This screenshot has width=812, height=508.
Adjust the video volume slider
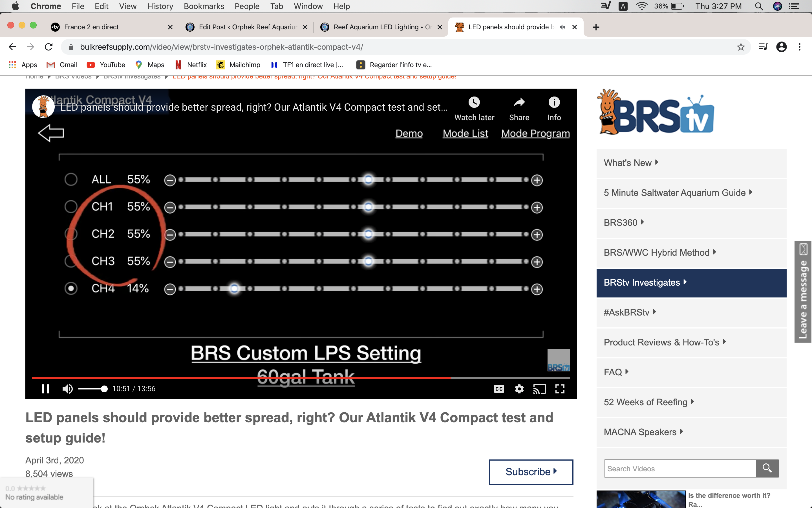pos(93,389)
